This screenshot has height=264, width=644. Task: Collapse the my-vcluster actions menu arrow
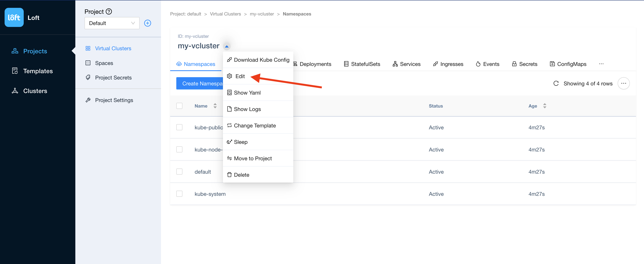click(227, 46)
